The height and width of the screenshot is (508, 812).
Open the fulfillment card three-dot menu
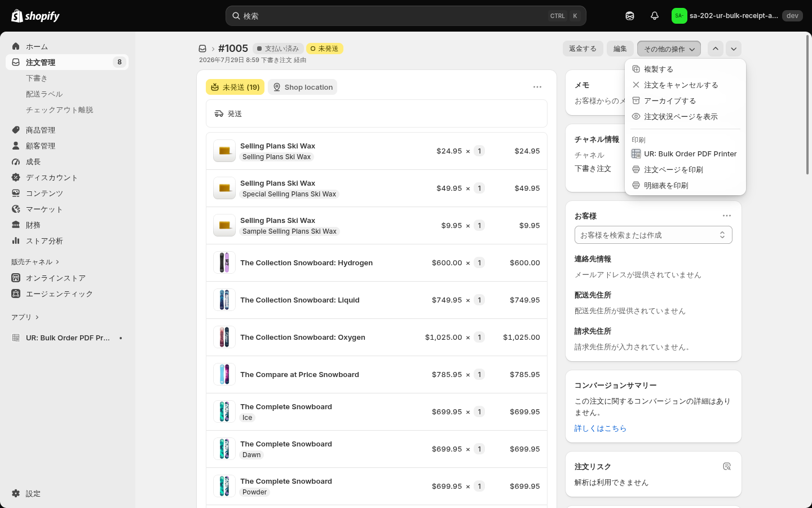pos(537,87)
